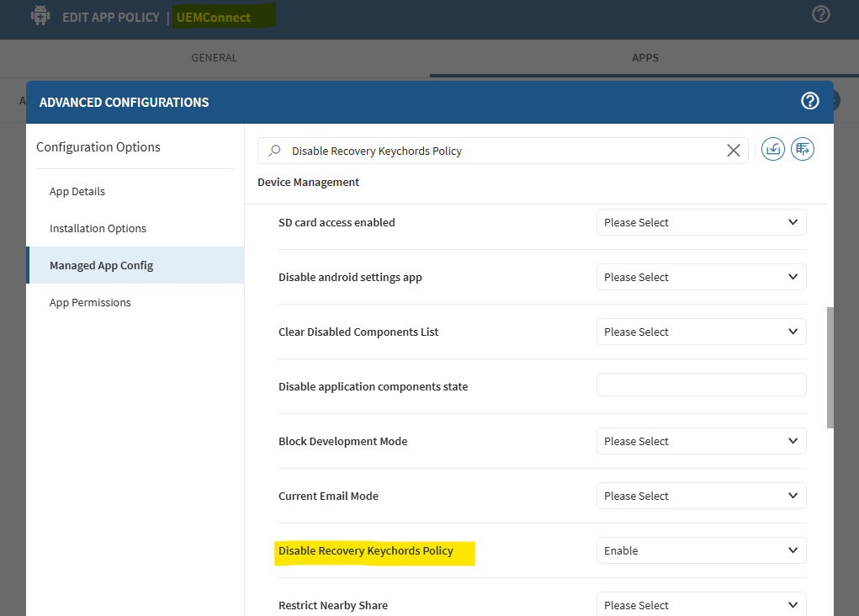Click the search magnifier icon
Image resolution: width=859 pixels, height=616 pixels.
[x=274, y=151]
